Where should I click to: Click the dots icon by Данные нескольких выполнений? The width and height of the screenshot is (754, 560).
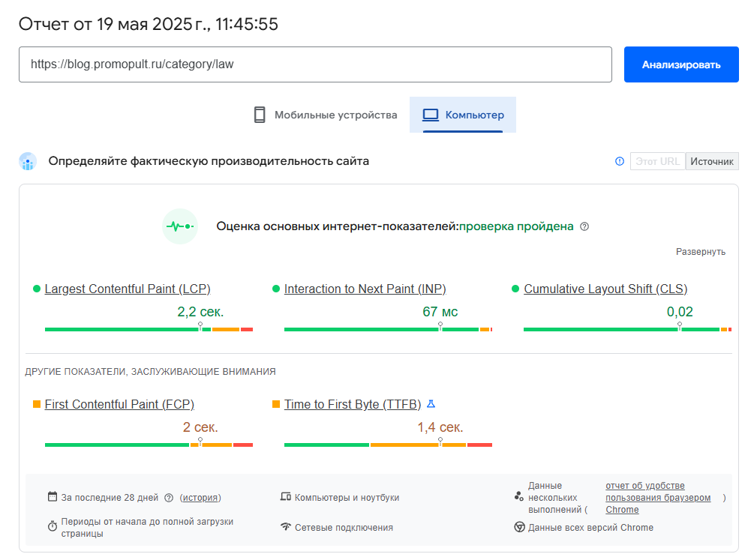[x=519, y=496]
